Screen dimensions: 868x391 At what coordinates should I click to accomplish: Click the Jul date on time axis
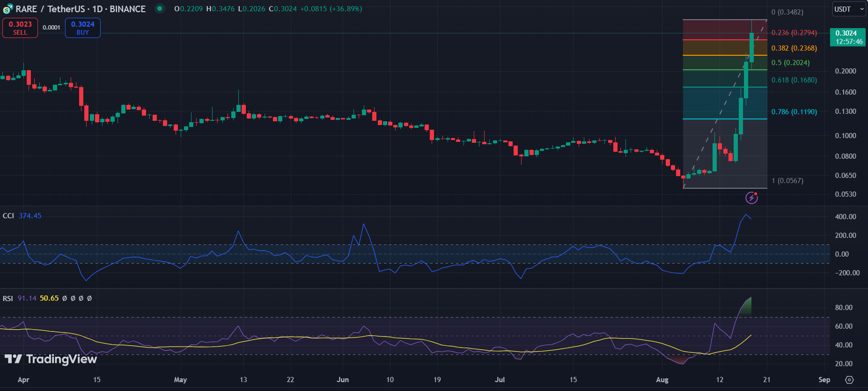500,380
